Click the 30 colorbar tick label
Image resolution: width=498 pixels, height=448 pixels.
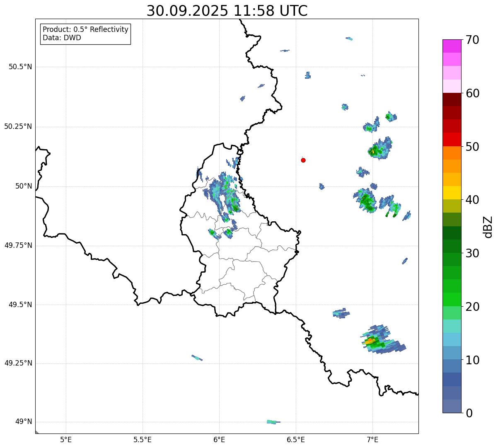472,253
